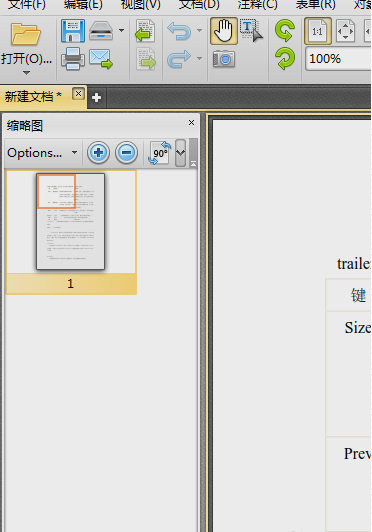Click the Undo arrow icon
Screen dimensions: 372x532
179,31
